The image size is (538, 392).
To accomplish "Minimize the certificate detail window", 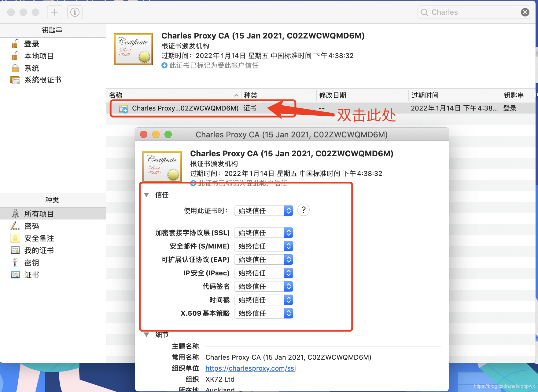I will [x=156, y=134].
